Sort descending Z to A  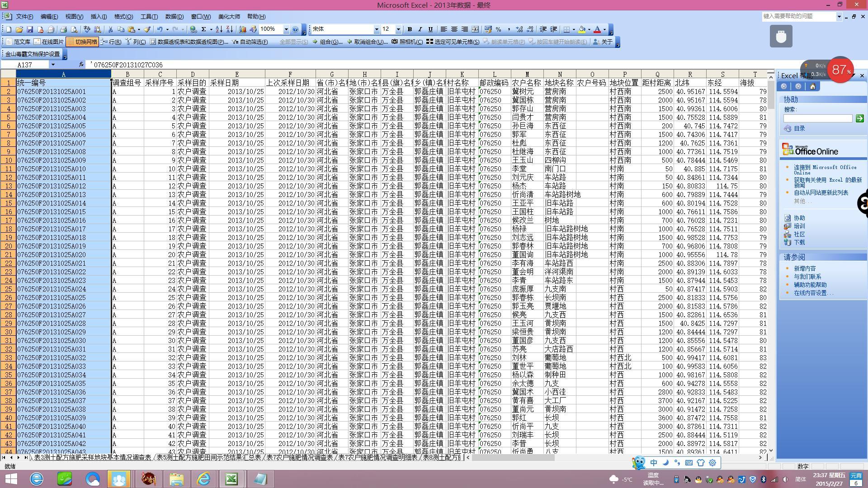point(230,29)
